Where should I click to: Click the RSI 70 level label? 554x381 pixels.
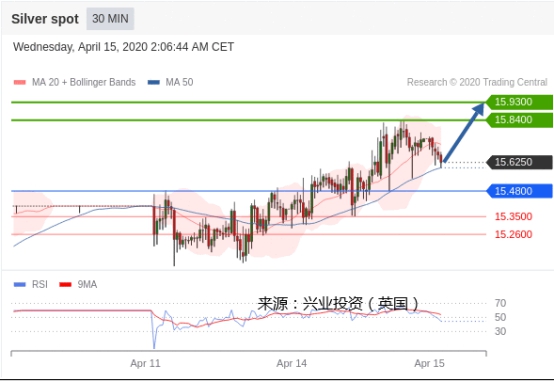[500, 303]
